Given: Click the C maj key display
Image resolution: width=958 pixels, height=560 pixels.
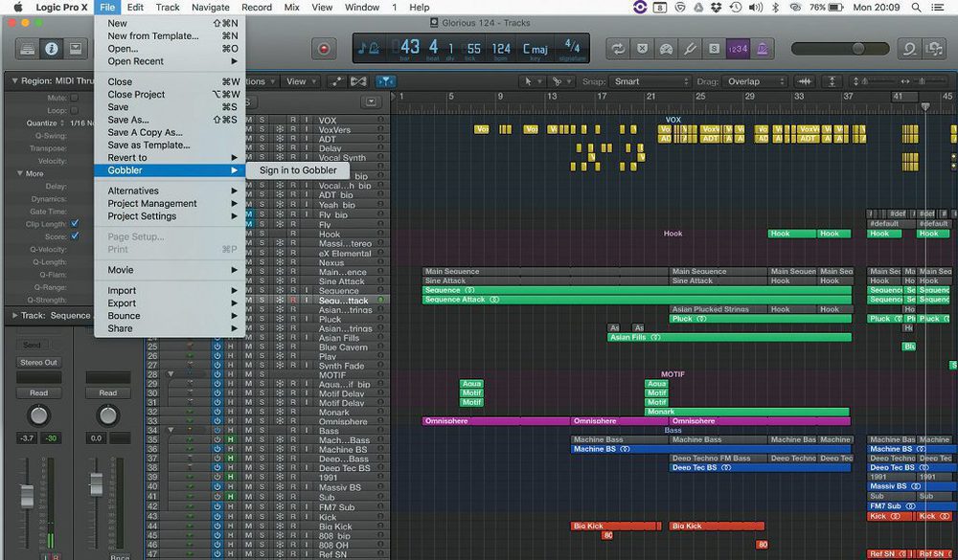Looking at the screenshot, I should pyautogui.click(x=536, y=48).
